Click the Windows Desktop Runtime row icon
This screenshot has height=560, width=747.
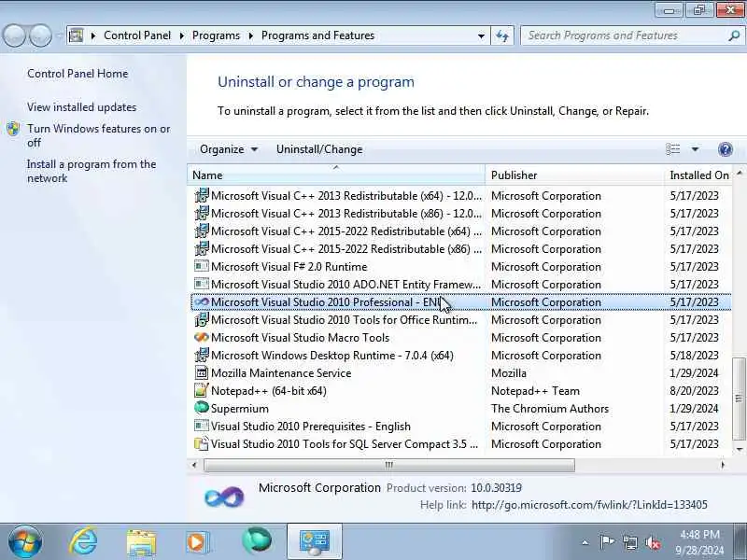click(x=202, y=356)
